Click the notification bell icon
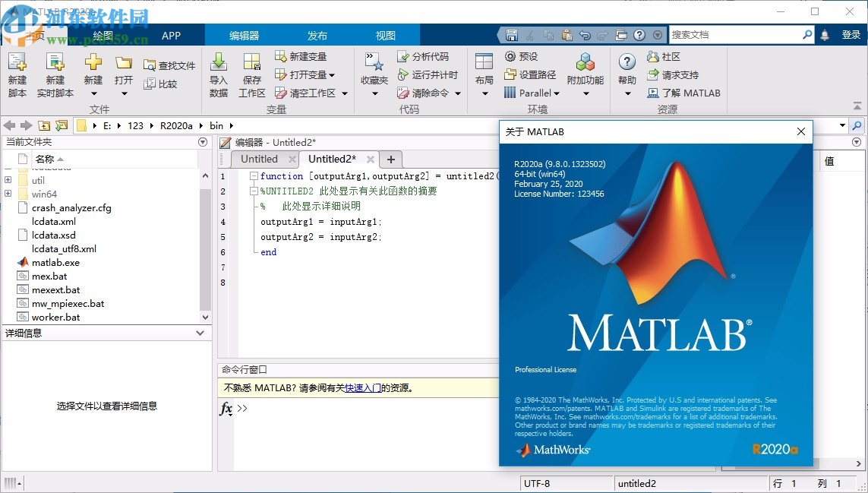This screenshot has width=868, height=493. click(824, 34)
